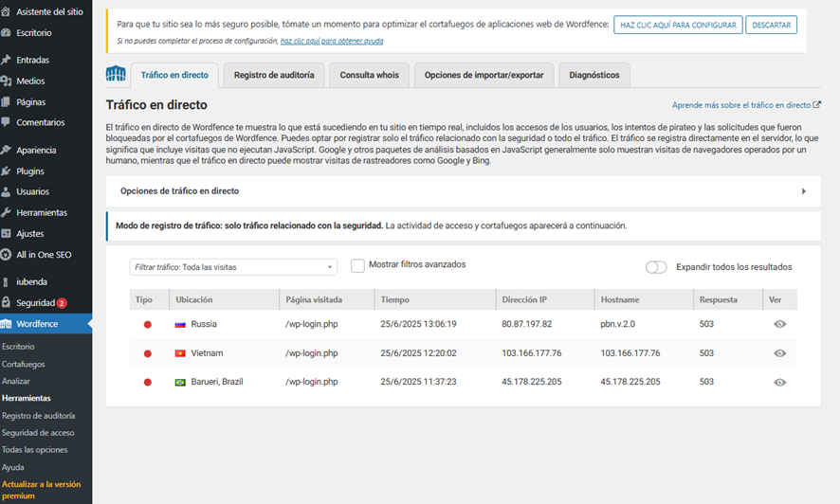Click the iubenda sidebar icon
840x504 pixels.
pyautogui.click(x=6, y=282)
